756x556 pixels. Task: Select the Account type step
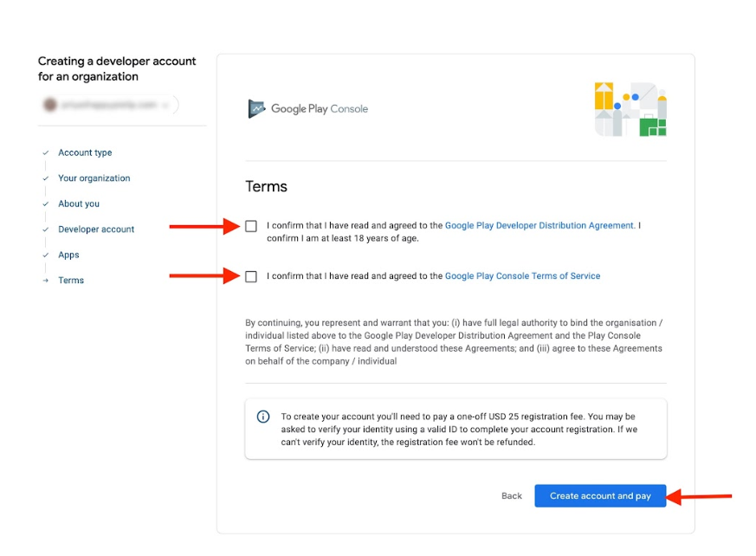pos(85,152)
